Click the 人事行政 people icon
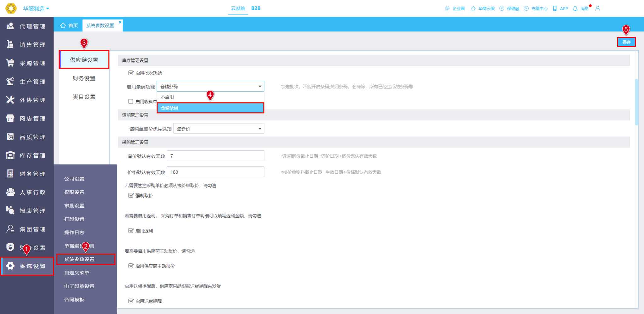 (10, 192)
